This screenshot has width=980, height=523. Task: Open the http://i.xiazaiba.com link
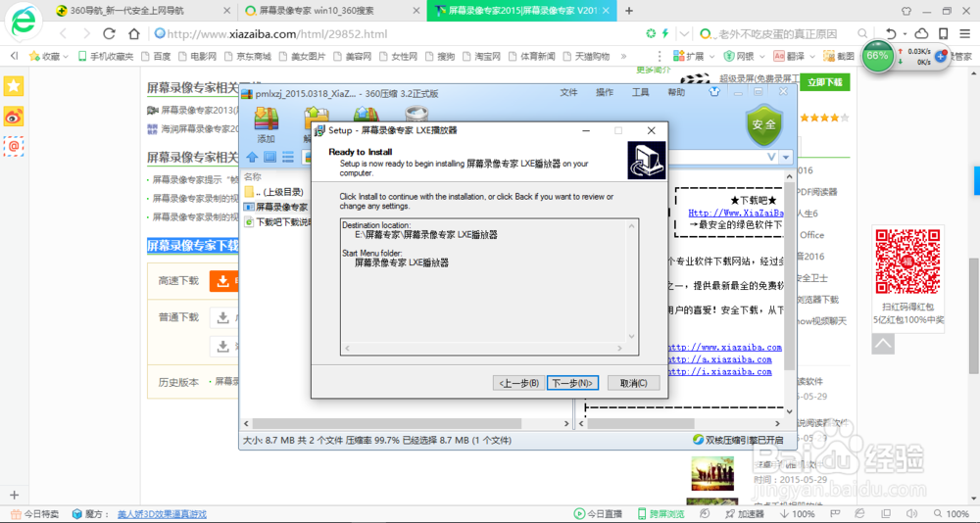719,372
